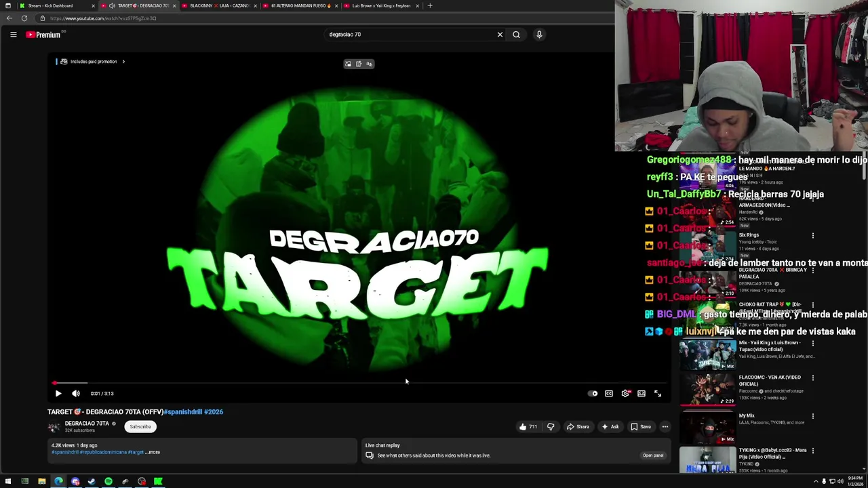Reload the page with the refresh button

pos(24,18)
